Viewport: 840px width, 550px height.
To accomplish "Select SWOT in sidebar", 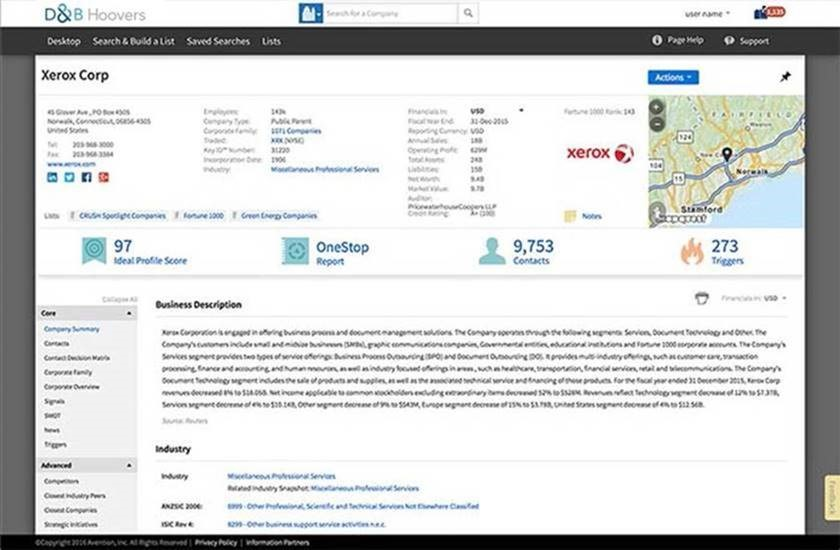I will 52,416.
